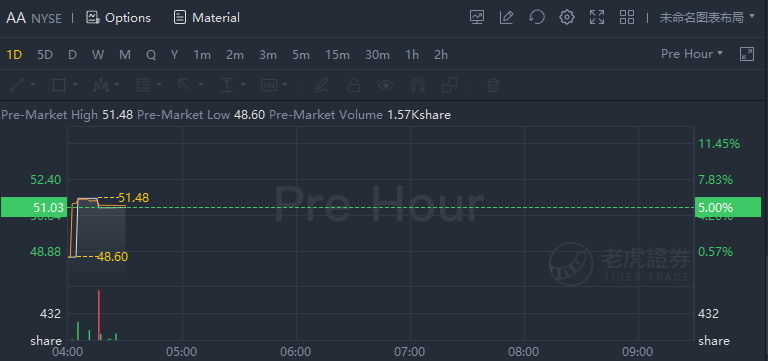Select the 15m interval tab
The image size is (768, 361).
(x=337, y=55)
